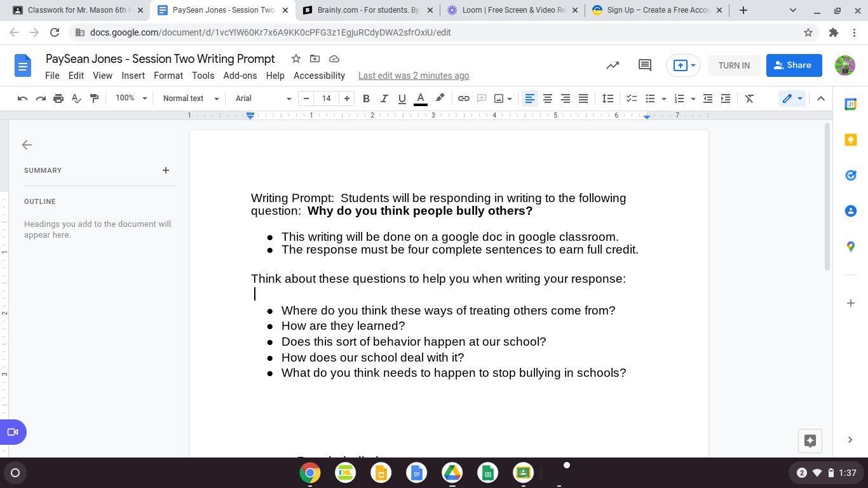Viewport: 868px width, 488px height.
Task: Click the font size input field
Action: coord(326,98)
